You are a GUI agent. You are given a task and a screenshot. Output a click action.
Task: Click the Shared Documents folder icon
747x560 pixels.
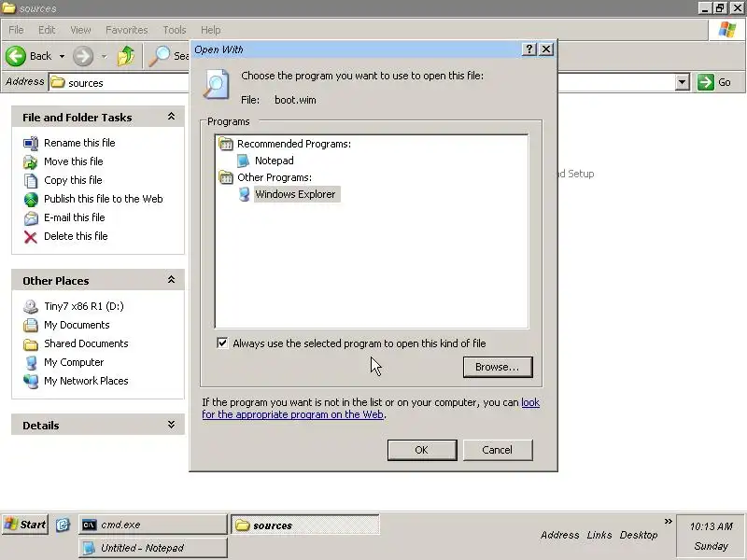pos(31,343)
